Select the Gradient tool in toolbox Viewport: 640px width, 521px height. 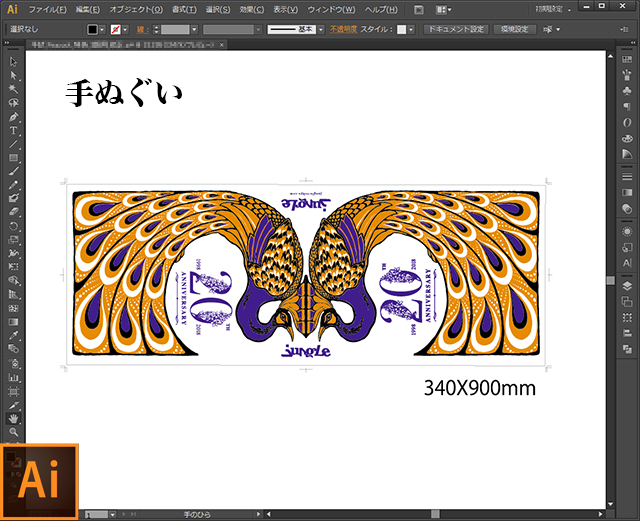tap(13, 322)
